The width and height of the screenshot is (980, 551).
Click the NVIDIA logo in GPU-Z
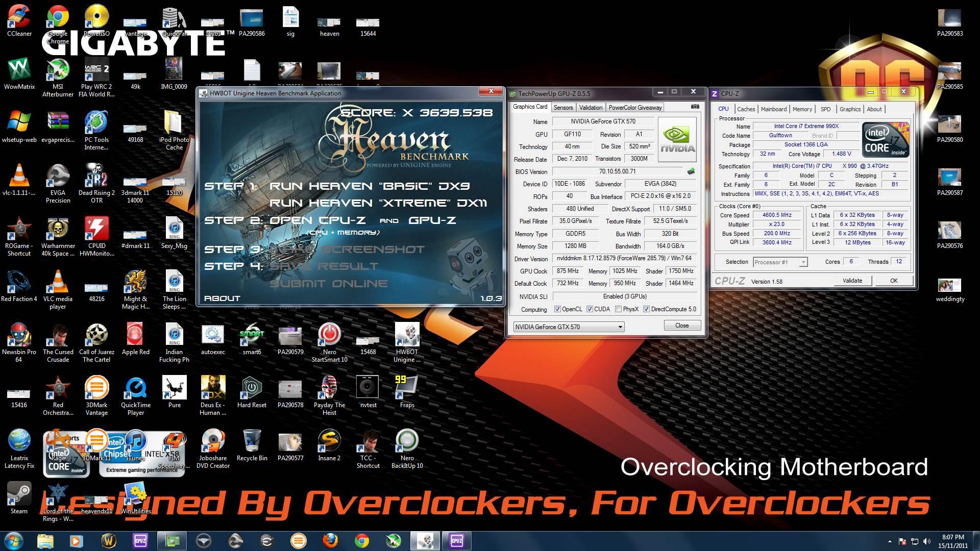[x=677, y=139]
